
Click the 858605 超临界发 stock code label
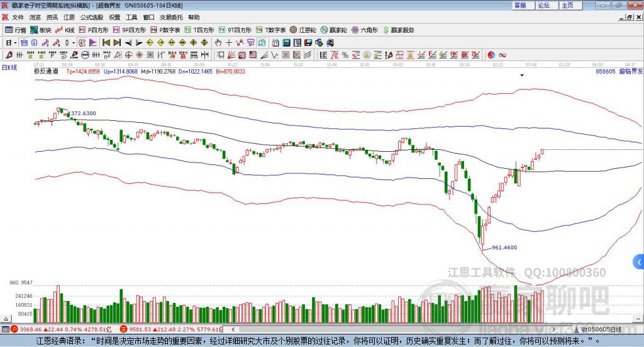tap(619, 71)
